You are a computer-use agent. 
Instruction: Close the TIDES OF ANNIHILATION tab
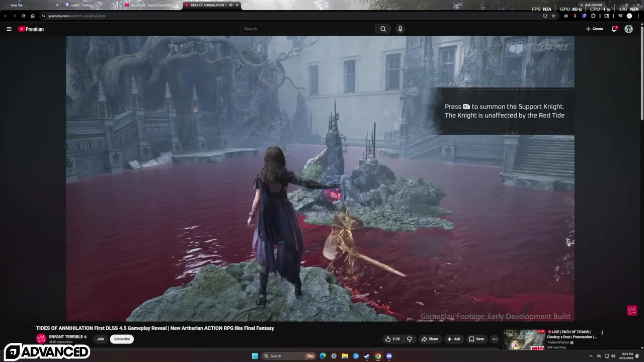237,5
